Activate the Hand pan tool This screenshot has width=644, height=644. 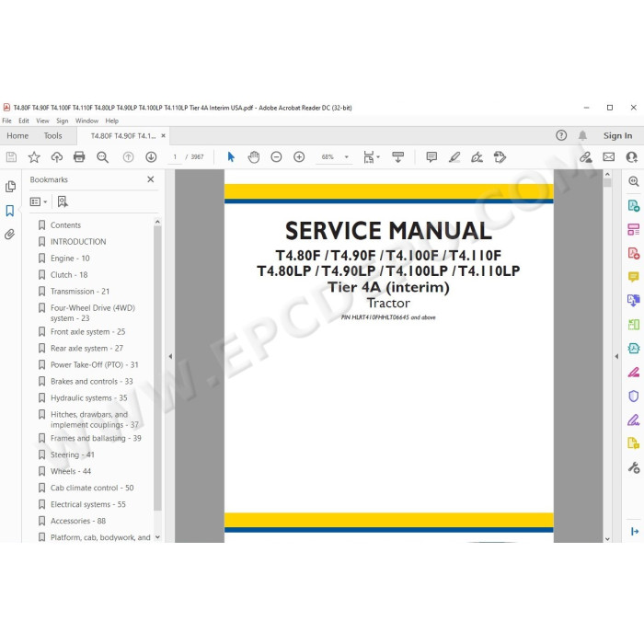pos(254,157)
